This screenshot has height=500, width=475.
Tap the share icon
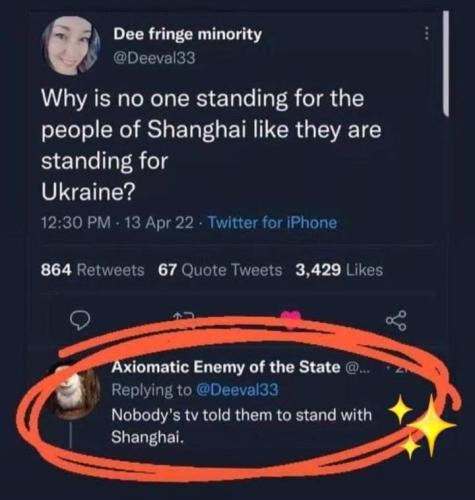pyautogui.click(x=396, y=321)
